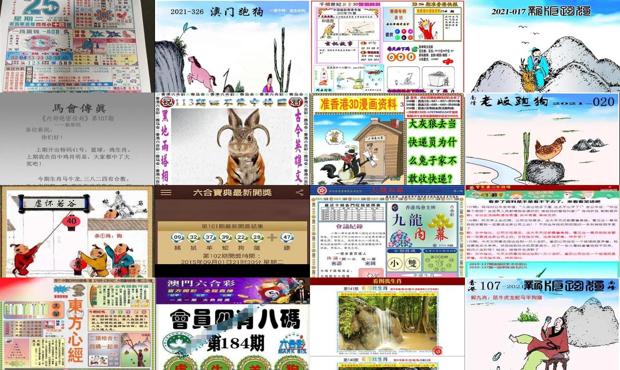Open the 准香港3D漫画资料 cartoon thumbnail
The height and width of the screenshot is (370, 620).
388,139
